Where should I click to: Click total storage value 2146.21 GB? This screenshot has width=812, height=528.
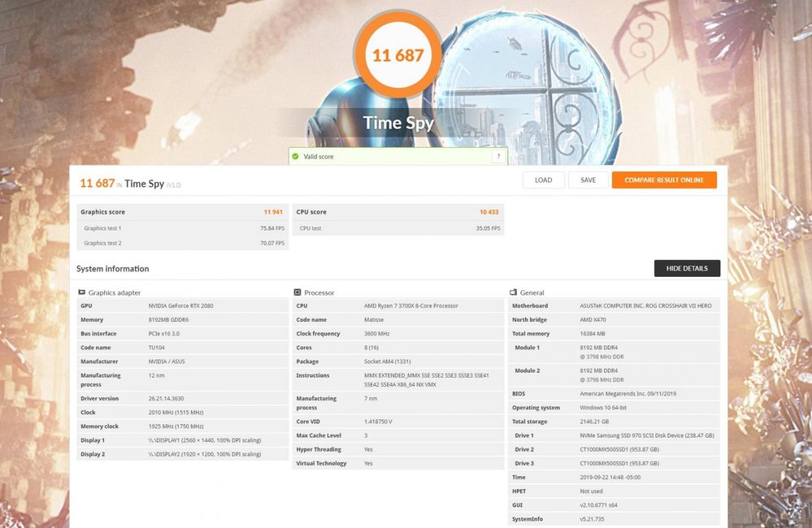(594, 422)
